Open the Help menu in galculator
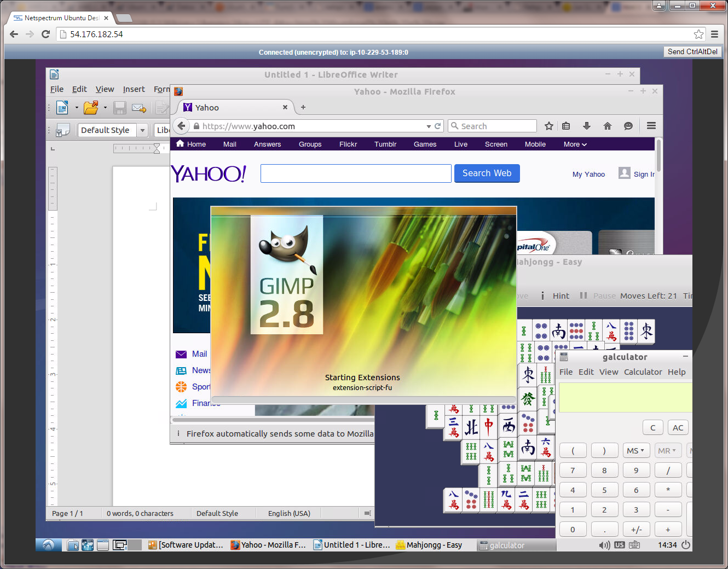Screen dimensions: 728x569 tap(677, 372)
